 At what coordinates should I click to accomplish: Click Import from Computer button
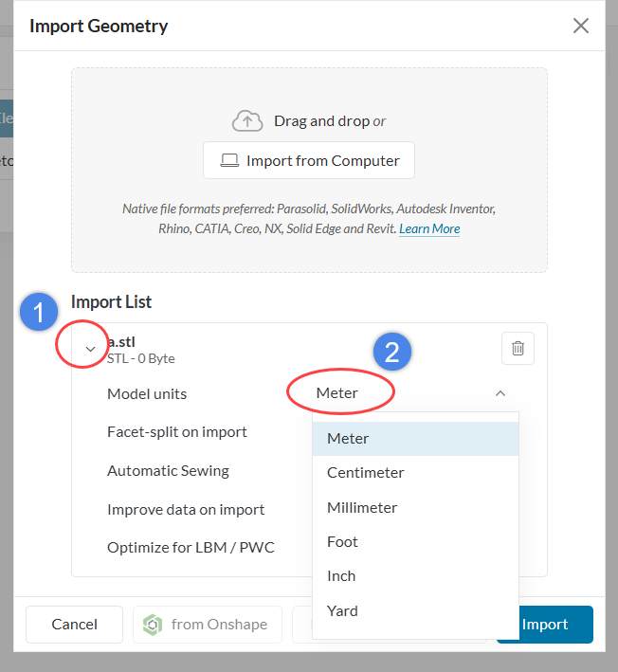(x=309, y=161)
